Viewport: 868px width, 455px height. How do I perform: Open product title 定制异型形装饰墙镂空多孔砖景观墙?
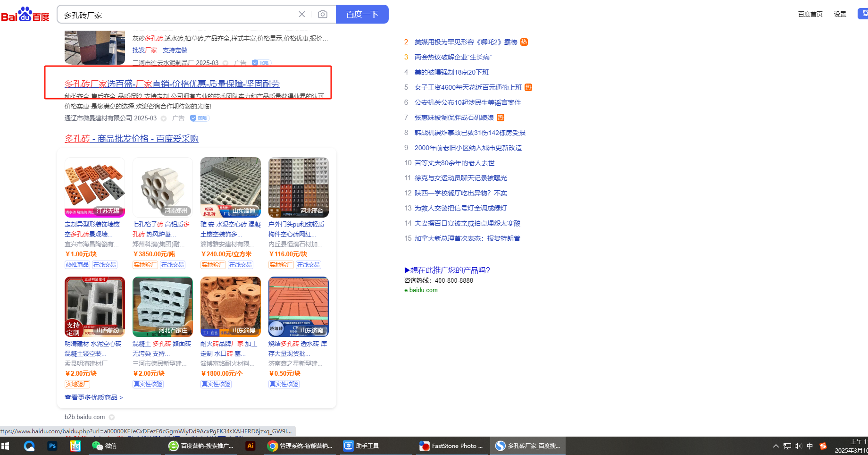pyautogui.click(x=92, y=229)
